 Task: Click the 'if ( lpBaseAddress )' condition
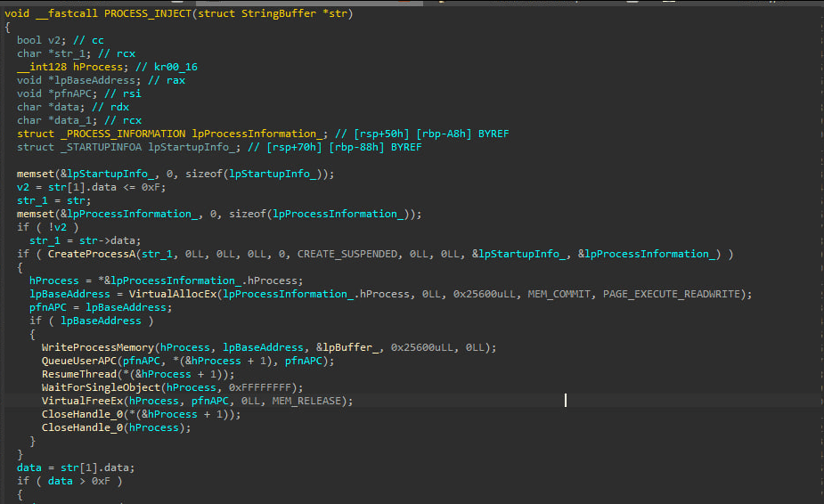(92, 321)
